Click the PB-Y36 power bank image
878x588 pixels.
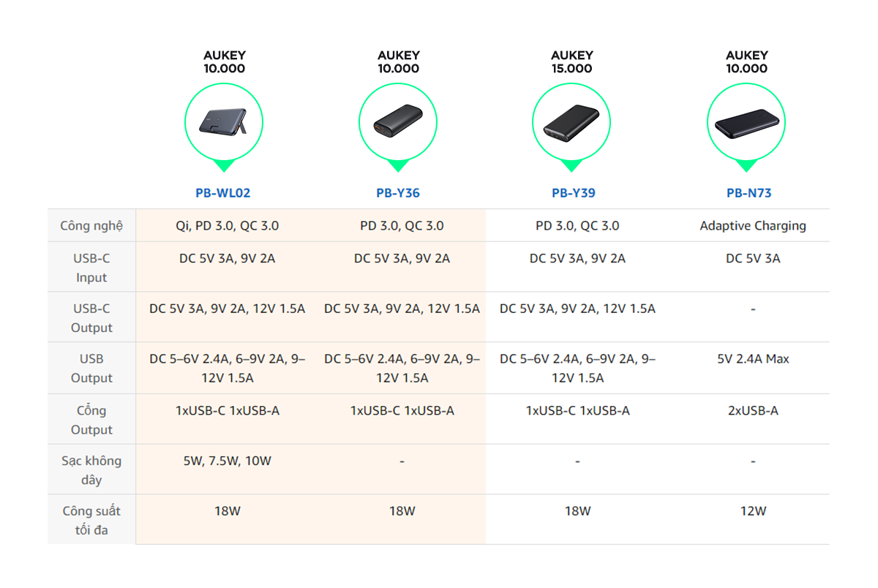(x=398, y=122)
